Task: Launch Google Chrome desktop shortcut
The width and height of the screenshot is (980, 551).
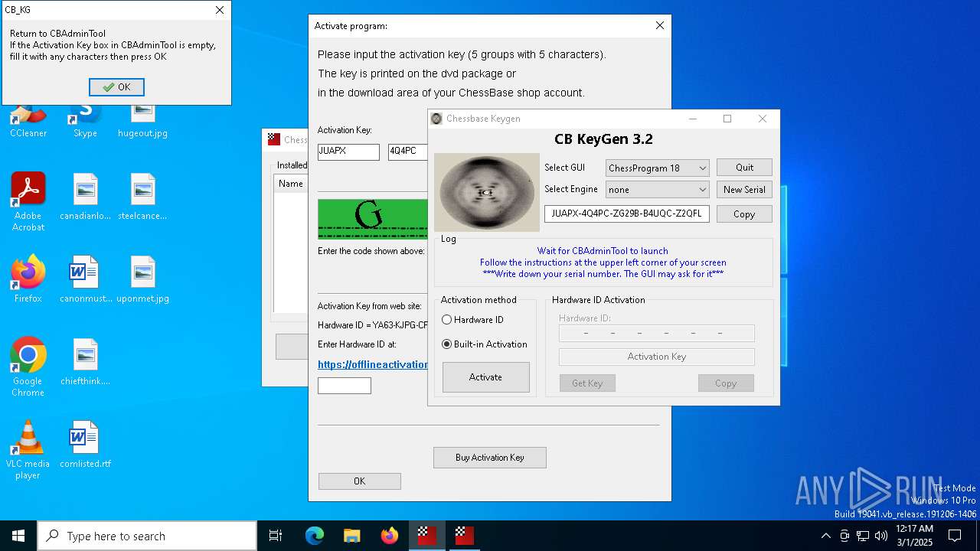Action: tap(28, 367)
